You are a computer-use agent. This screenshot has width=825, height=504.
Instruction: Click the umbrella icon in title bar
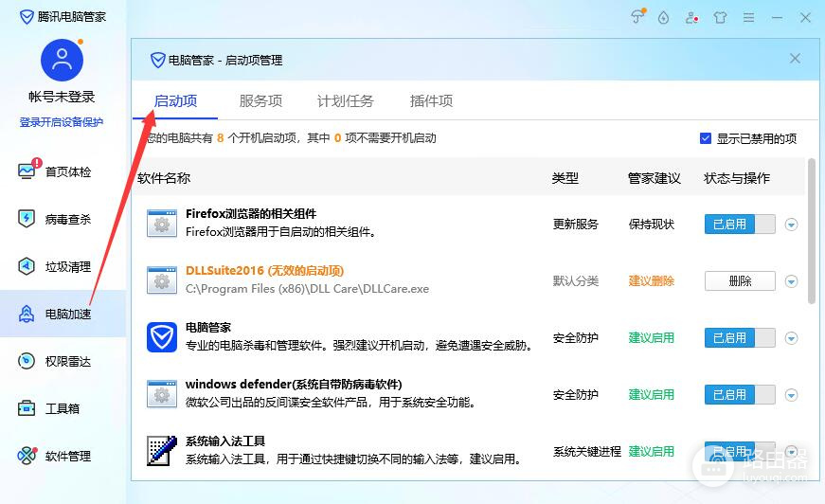(637, 17)
